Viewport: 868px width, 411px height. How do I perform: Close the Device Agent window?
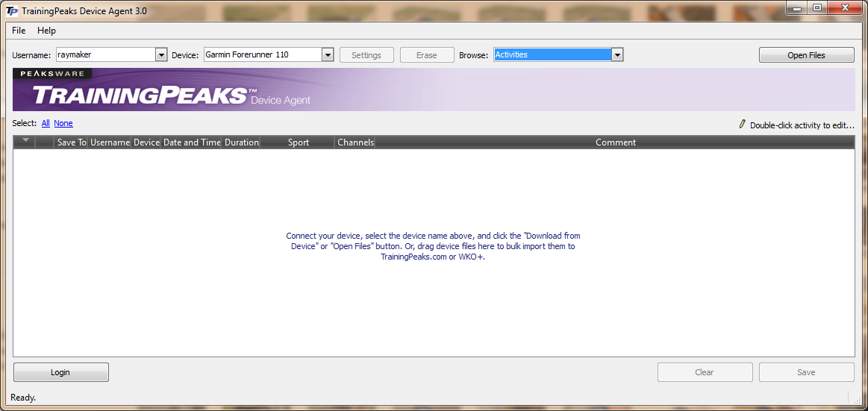[846, 7]
